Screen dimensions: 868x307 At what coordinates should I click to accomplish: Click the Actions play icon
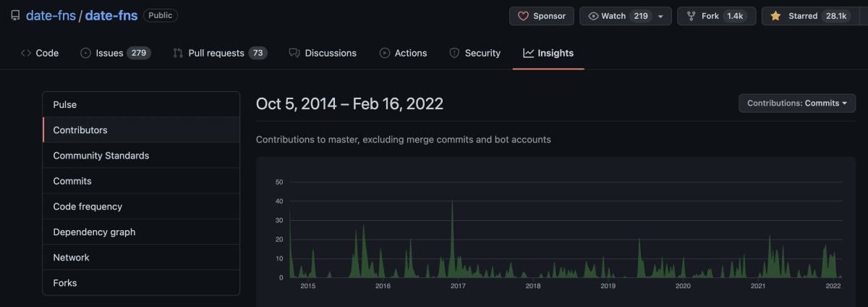coord(385,53)
